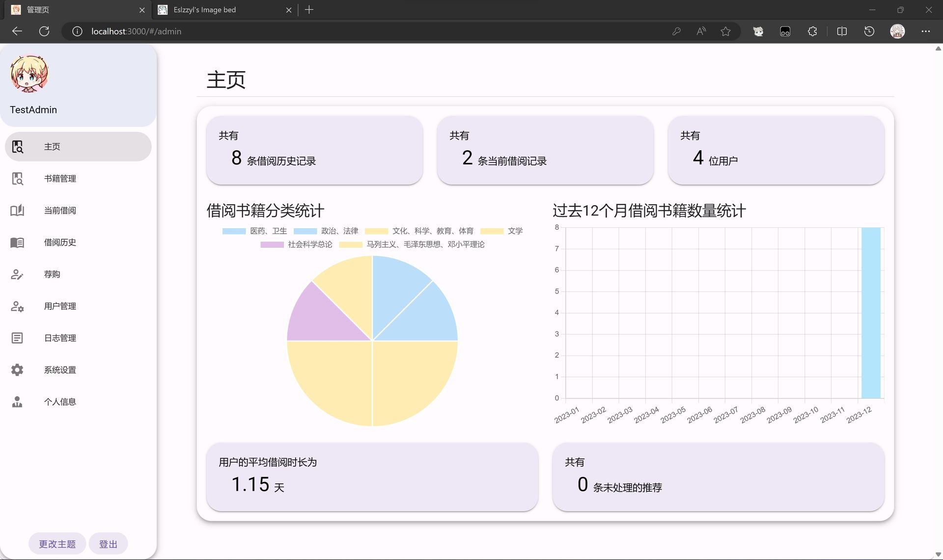Screen dimensions: 943x560
Task: Toggle the 医药、卫生 legend swatch
Action: [x=234, y=231]
